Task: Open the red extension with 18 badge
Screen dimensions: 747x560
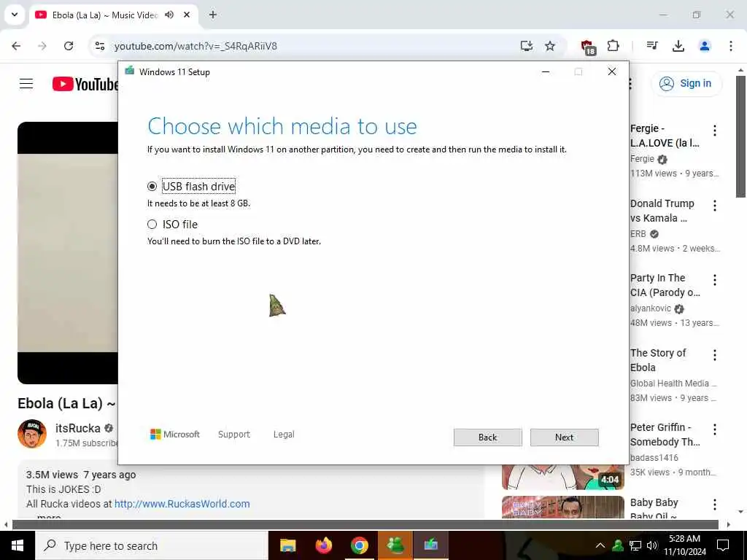Action: click(588, 47)
